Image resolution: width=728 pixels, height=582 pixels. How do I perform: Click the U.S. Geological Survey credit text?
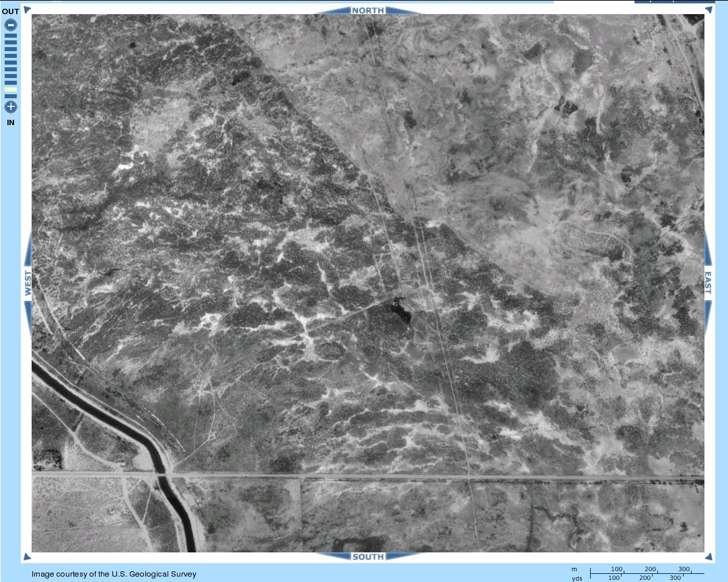(x=114, y=574)
